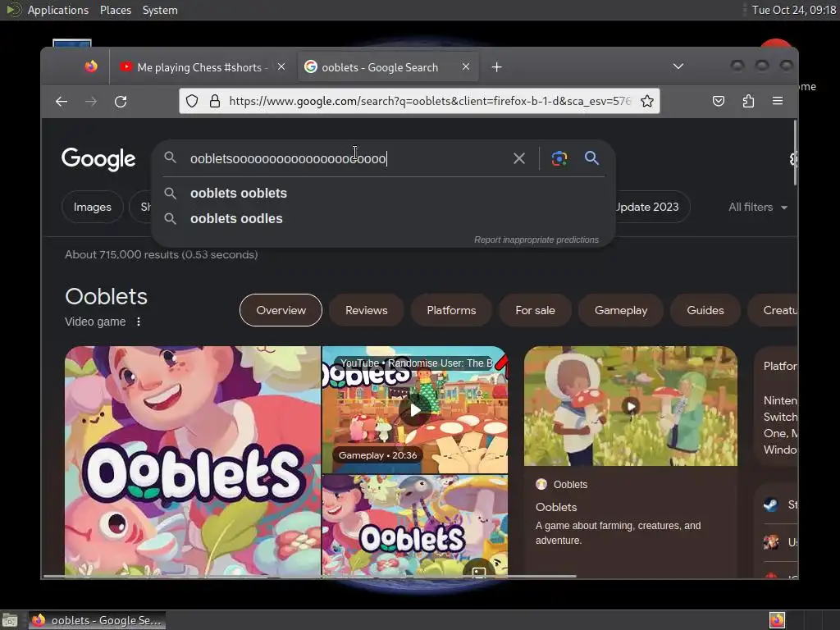Open the lower Ooblets logo thumbnail
This screenshot has width=840, height=630.
(x=414, y=526)
